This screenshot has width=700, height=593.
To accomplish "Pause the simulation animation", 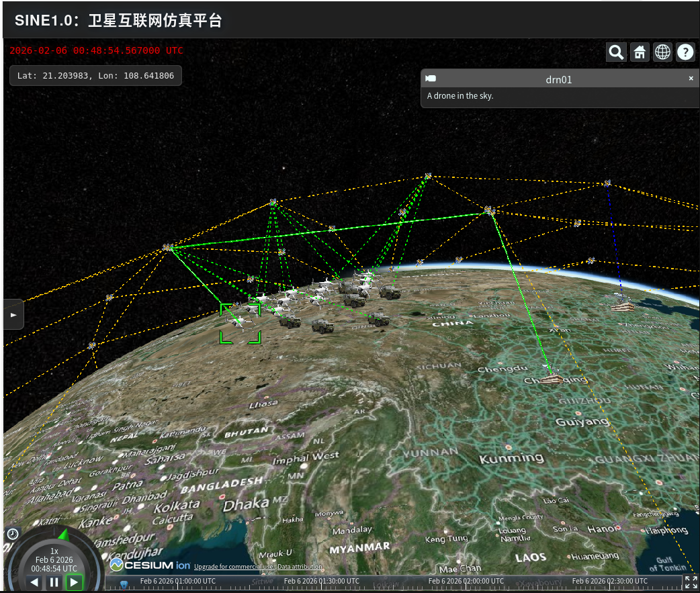I will pos(54,582).
